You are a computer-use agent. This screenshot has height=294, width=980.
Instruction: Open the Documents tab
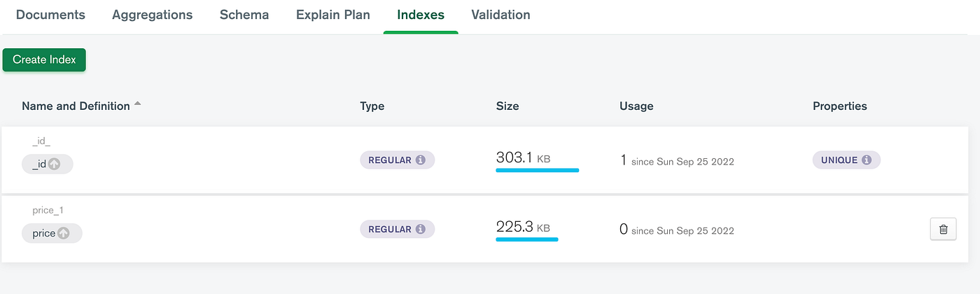[x=50, y=15]
